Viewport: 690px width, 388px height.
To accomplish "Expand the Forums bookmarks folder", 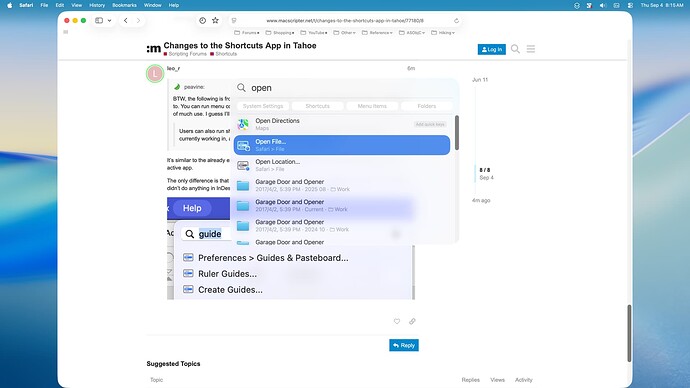I will pos(246,33).
